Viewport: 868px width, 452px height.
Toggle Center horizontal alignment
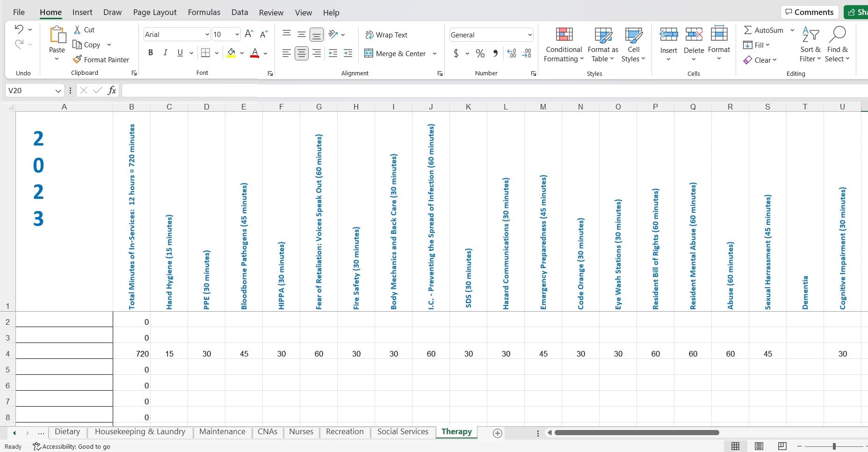(x=302, y=53)
